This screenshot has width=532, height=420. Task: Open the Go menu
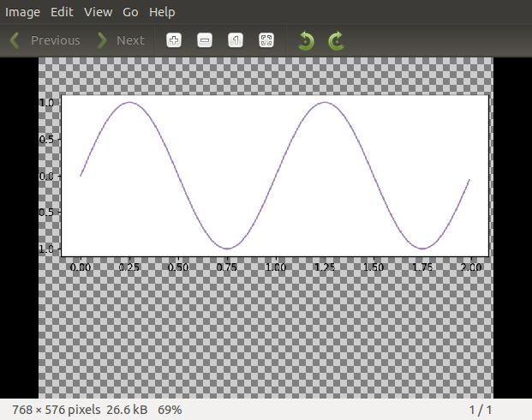(130, 12)
